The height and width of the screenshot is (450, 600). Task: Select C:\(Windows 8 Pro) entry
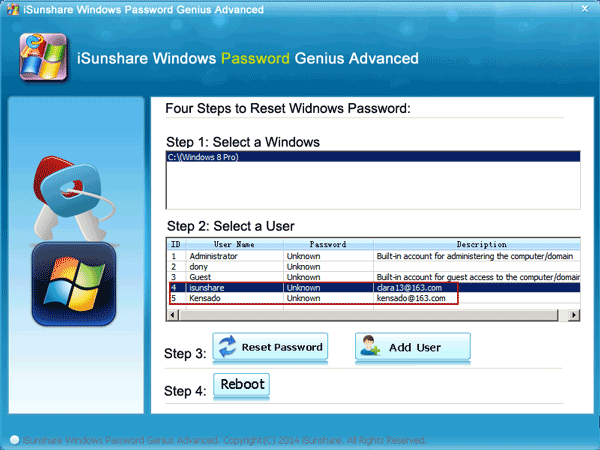(x=373, y=157)
